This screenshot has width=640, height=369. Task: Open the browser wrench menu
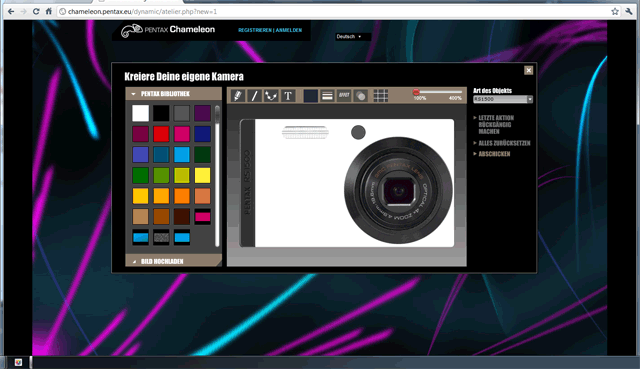[629, 11]
